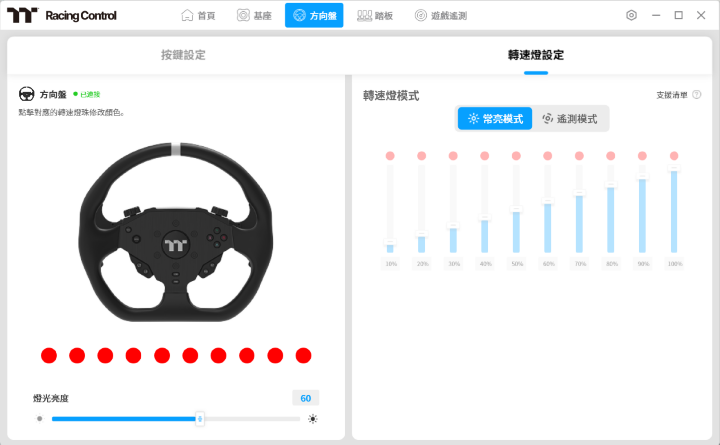720x445 pixels.
Task: Click the dim icon at the brightness slider start
Action: 39,419
